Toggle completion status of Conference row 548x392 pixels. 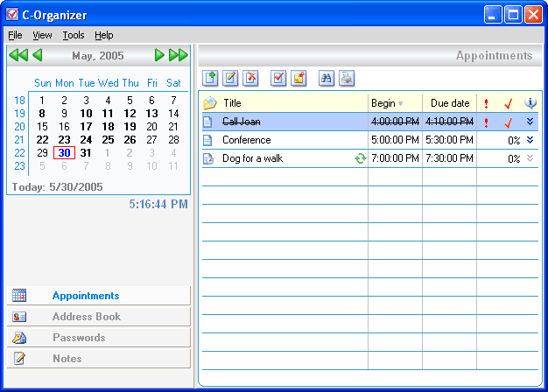coord(513,140)
